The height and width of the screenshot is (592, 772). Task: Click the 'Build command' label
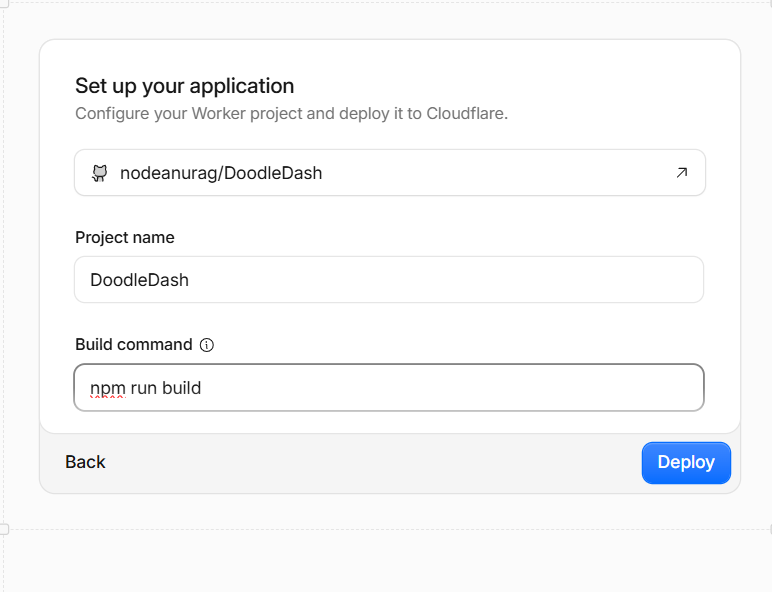133,344
